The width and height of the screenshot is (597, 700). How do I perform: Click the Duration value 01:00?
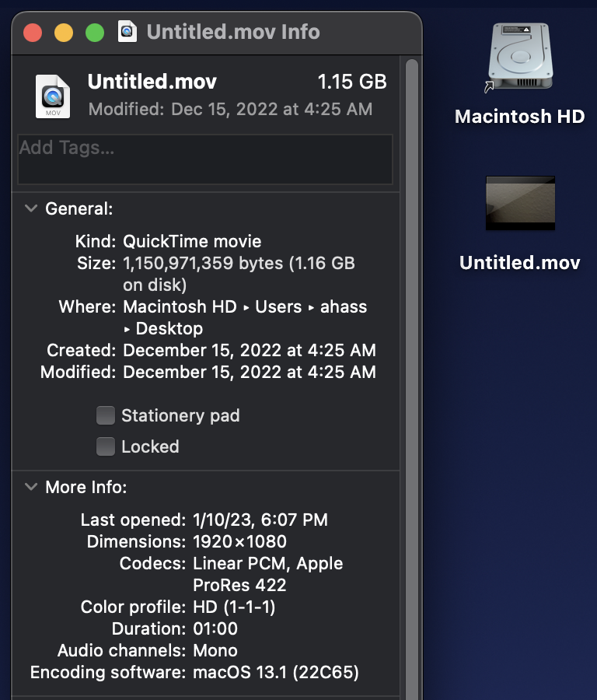coord(215,629)
